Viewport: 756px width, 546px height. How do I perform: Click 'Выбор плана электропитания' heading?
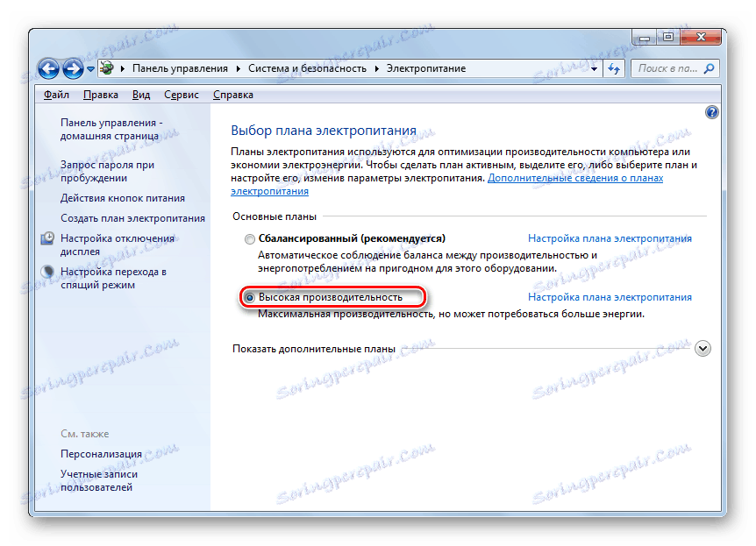coord(324,131)
